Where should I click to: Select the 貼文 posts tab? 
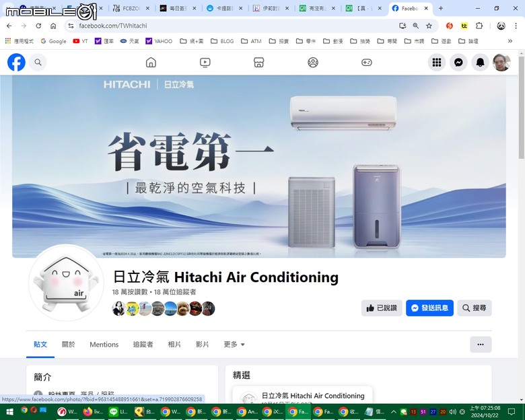pyautogui.click(x=40, y=345)
